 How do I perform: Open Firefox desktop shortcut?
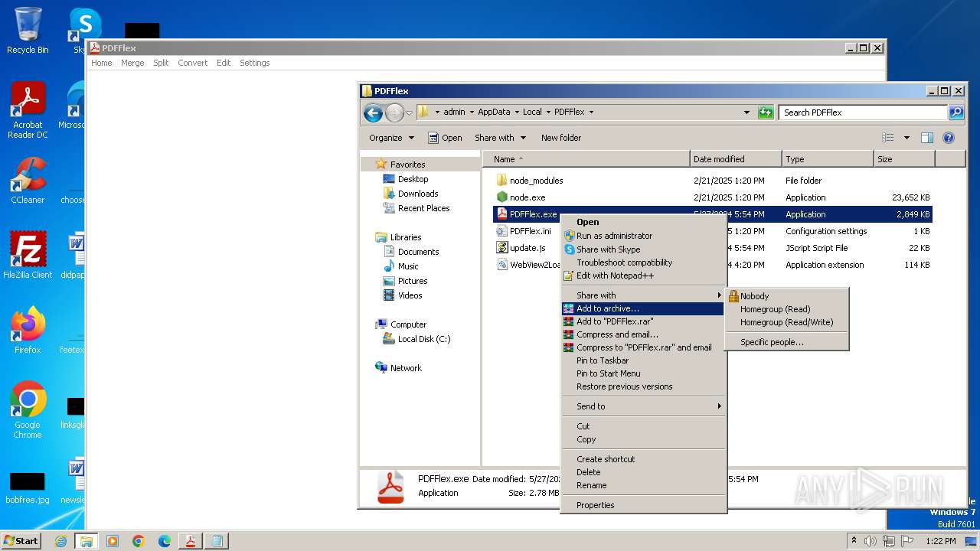[x=28, y=330]
